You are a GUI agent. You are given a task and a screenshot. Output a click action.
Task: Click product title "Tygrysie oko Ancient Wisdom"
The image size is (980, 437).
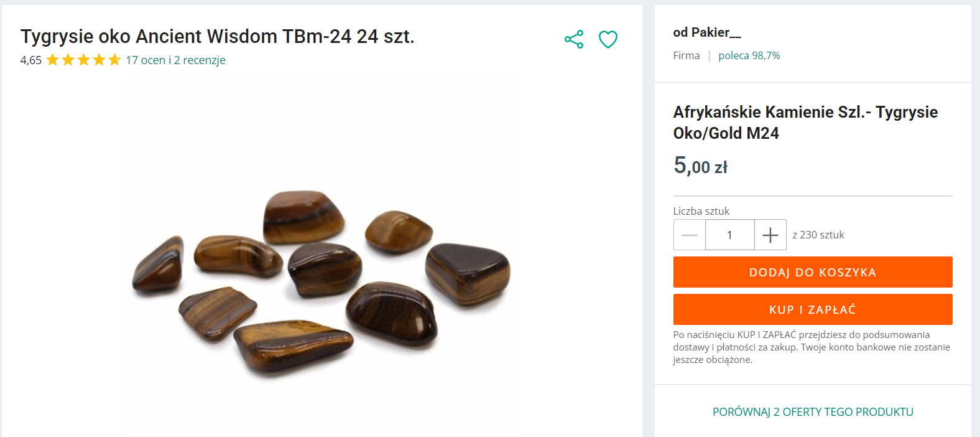click(217, 36)
